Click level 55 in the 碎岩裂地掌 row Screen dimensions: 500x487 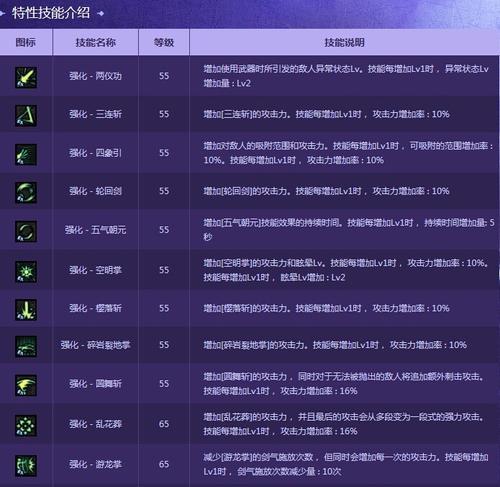[164, 345]
